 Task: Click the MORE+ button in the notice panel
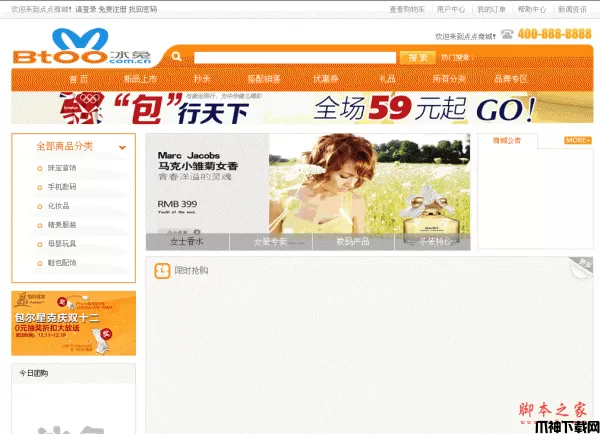click(578, 140)
